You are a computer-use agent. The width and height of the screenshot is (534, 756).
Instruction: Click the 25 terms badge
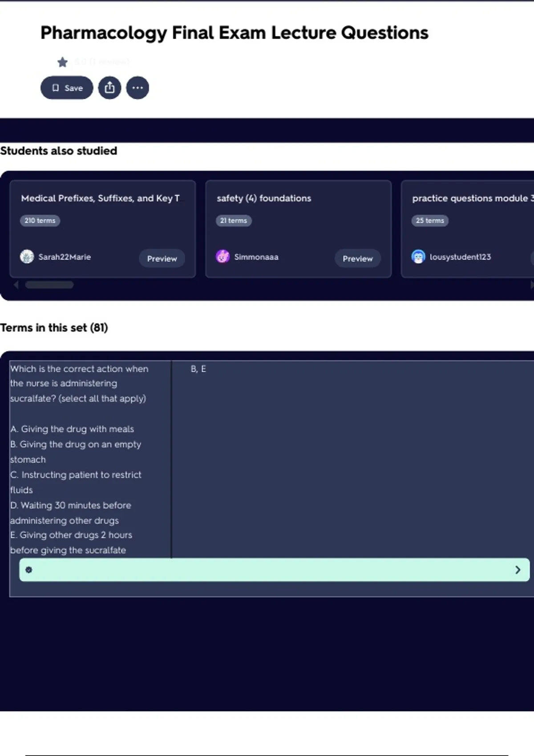point(430,221)
